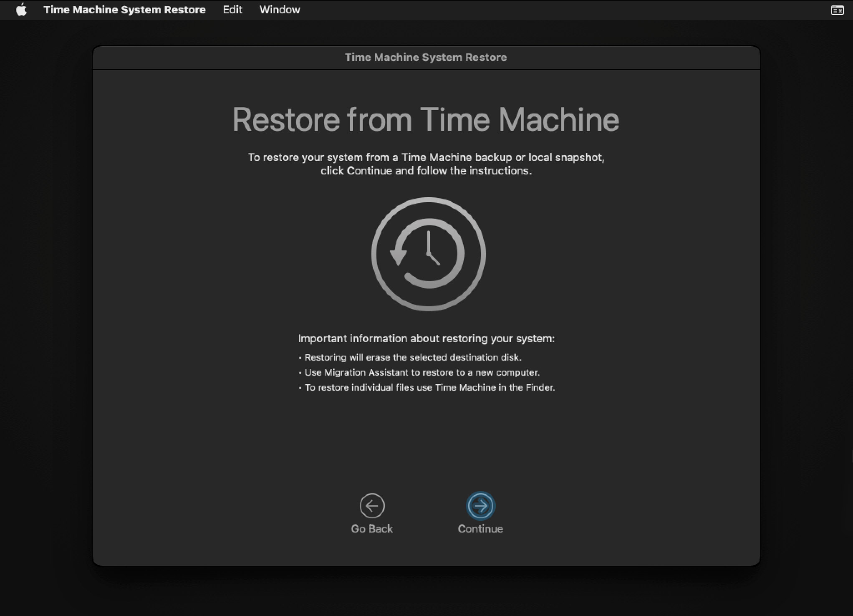Viewport: 853px width, 616px height.
Task: Click the large Time Machine clock icon
Action: coord(428,254)
